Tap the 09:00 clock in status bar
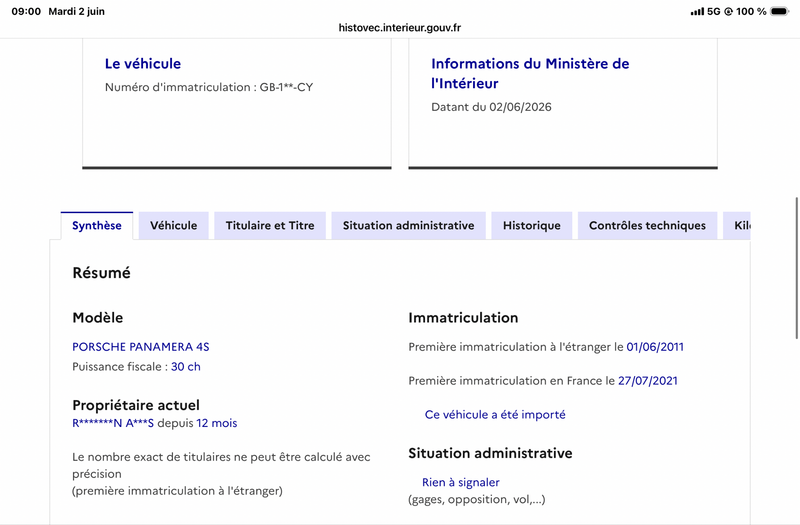This screenshot has height=525, width=800. coord(26,11)
